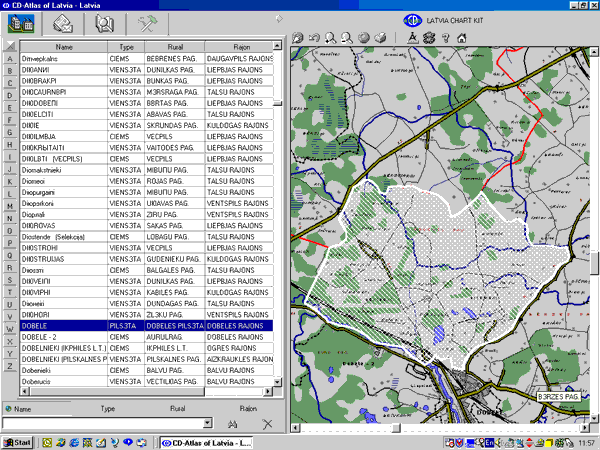
Task: Click the CD-Atlas of Latvia taskbar button
Action: click(x=206, y=443)
